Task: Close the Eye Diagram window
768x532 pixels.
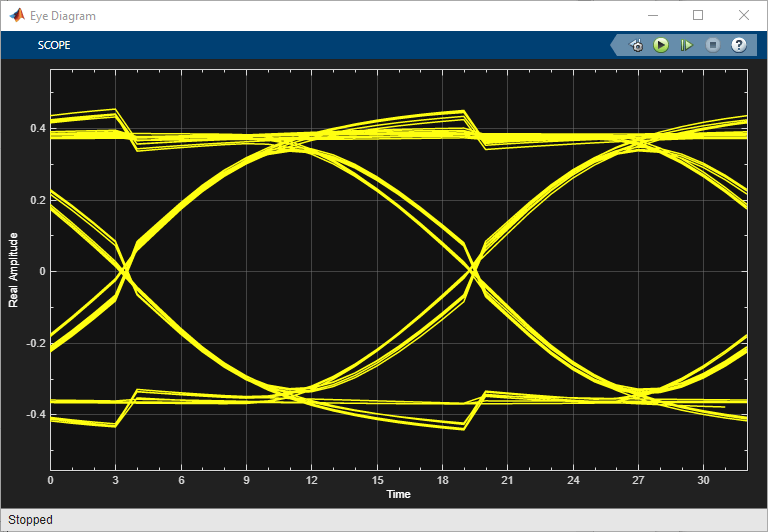Action: point(744,15)
